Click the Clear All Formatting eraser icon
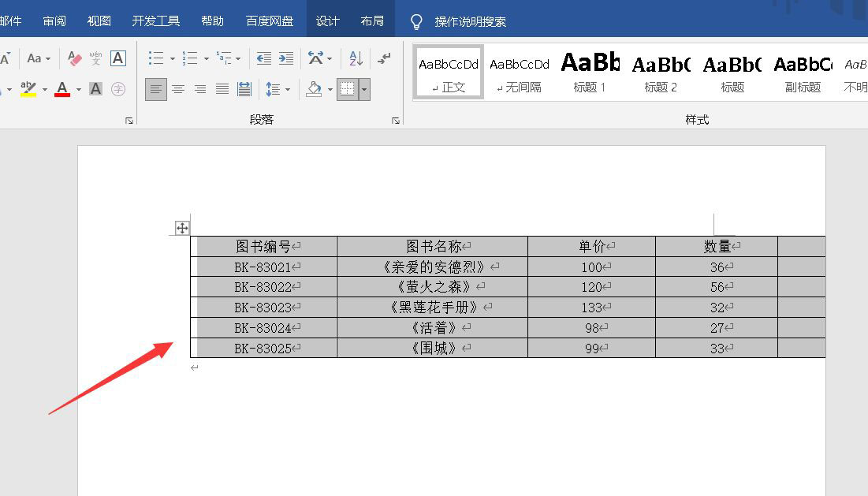 (x=74, y=58)
